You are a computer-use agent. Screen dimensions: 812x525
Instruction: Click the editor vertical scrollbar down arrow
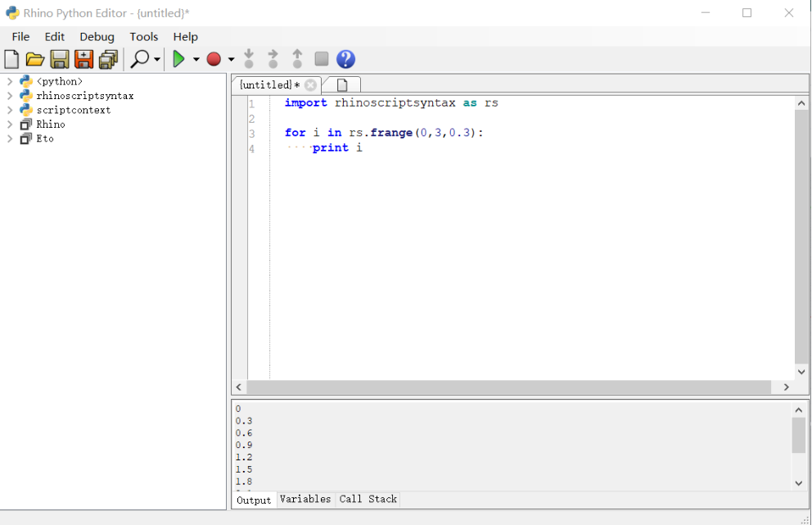[x=801, y=372]
